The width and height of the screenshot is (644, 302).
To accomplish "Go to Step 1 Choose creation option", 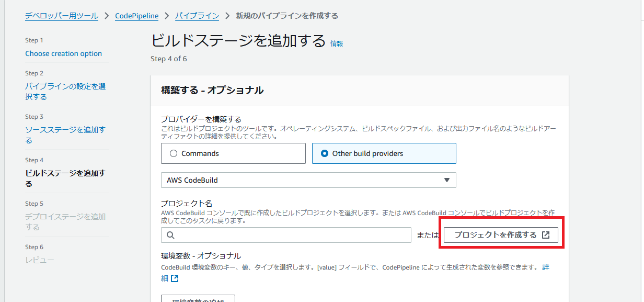I will coord(64,53).
